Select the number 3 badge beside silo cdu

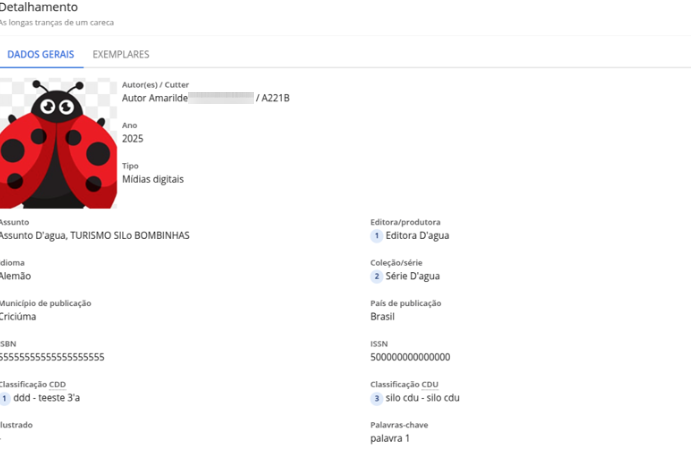(x=376, y=398)
